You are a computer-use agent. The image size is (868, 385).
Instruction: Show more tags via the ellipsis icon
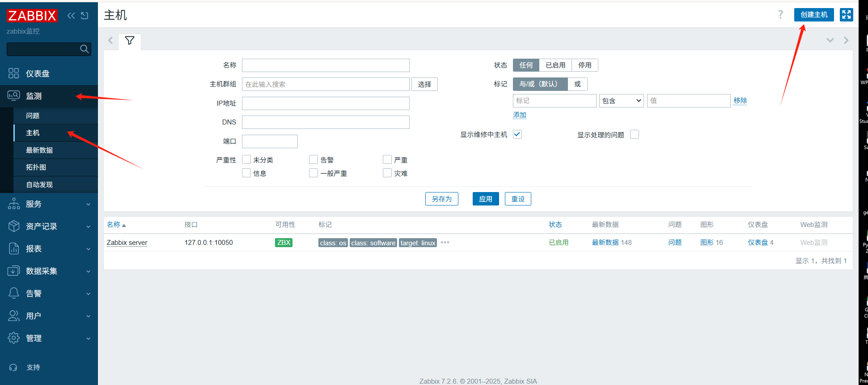point(445,242)
